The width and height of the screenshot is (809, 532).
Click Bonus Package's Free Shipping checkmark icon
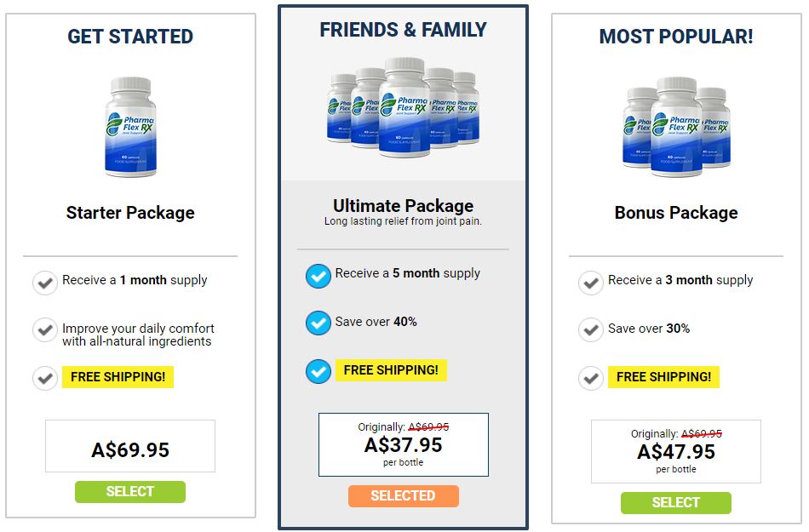(x=591, y=378)
